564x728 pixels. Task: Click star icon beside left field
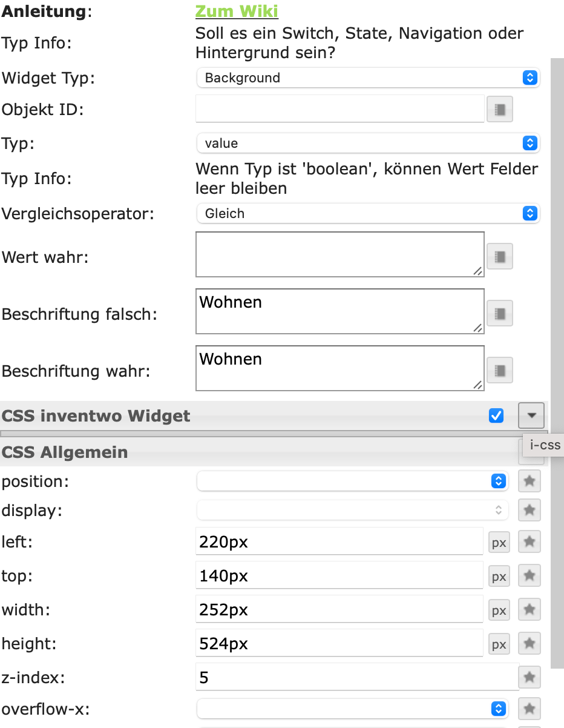(530, 541)
